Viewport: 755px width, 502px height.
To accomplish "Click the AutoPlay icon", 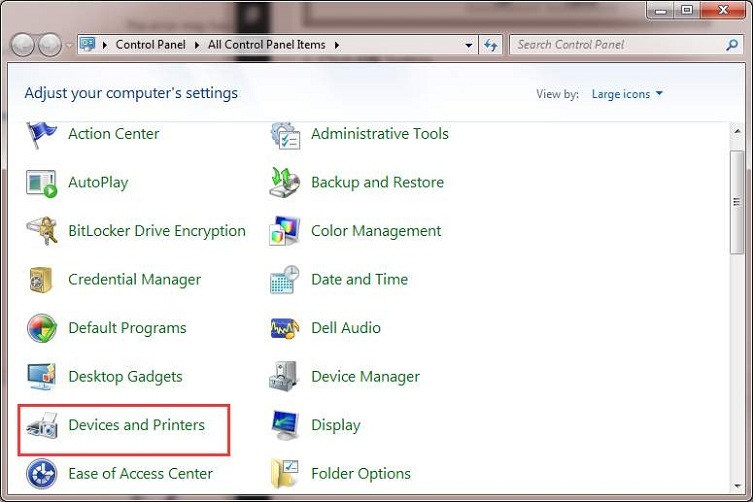I will coord(41,183).
